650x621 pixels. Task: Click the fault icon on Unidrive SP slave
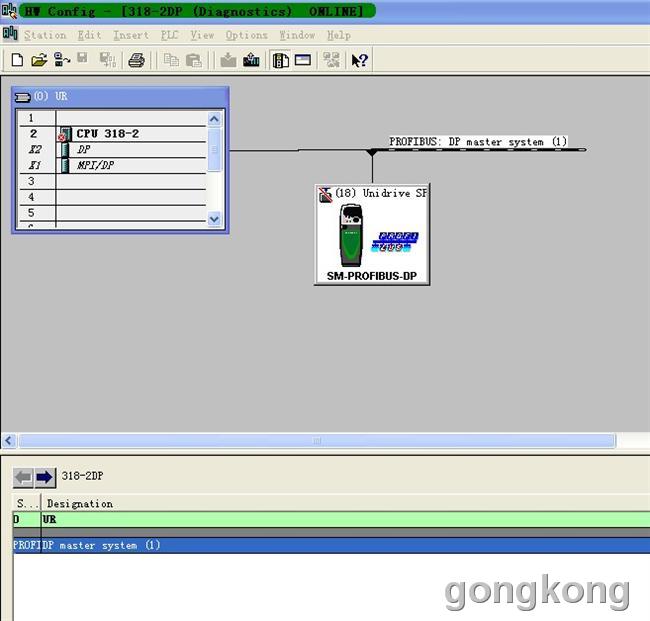click(325, 194)
